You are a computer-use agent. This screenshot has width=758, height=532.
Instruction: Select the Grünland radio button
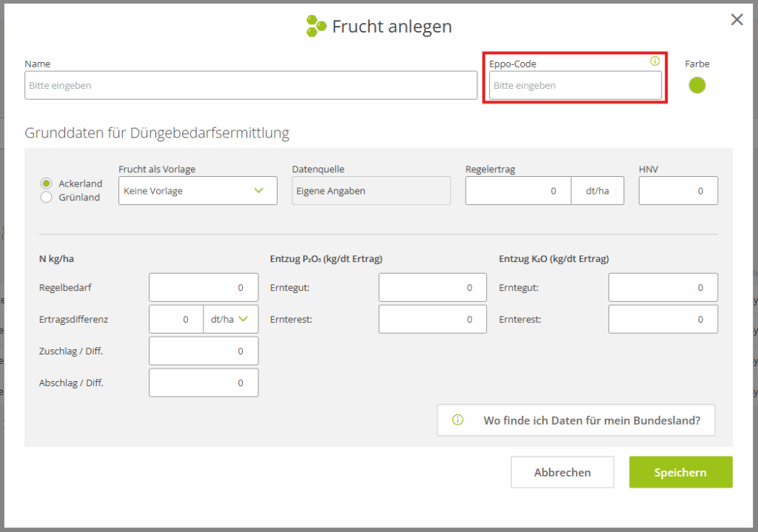(46, 198)
